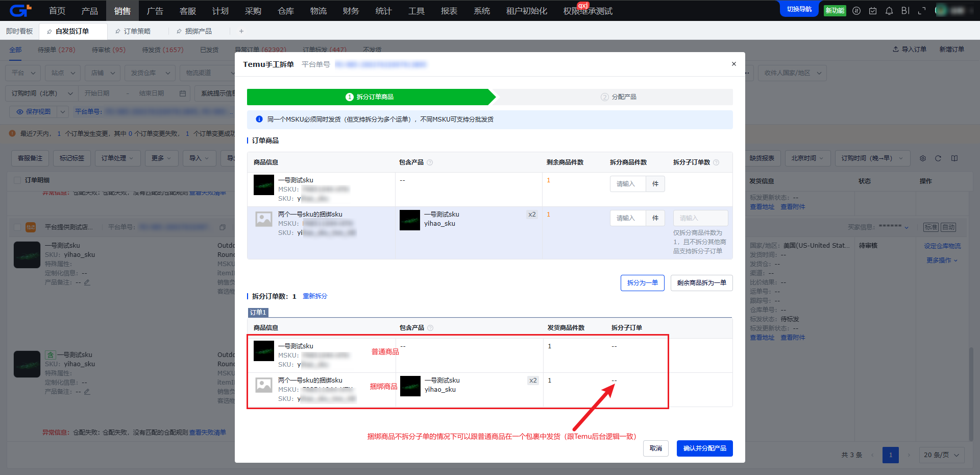
Task: Open table column settings gear icon
Action: (923, 158)
